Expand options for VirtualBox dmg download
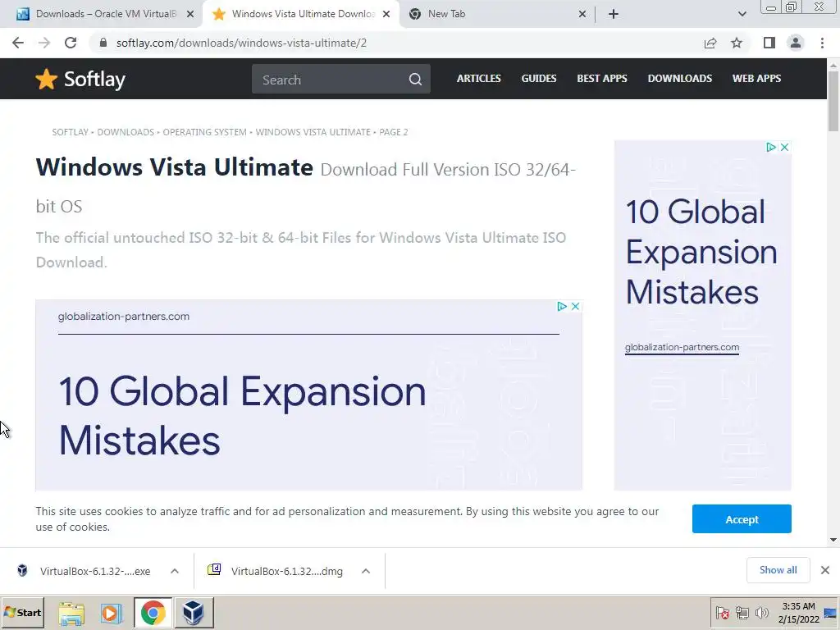This screenshot has width=840, height=630. point(366,571)
